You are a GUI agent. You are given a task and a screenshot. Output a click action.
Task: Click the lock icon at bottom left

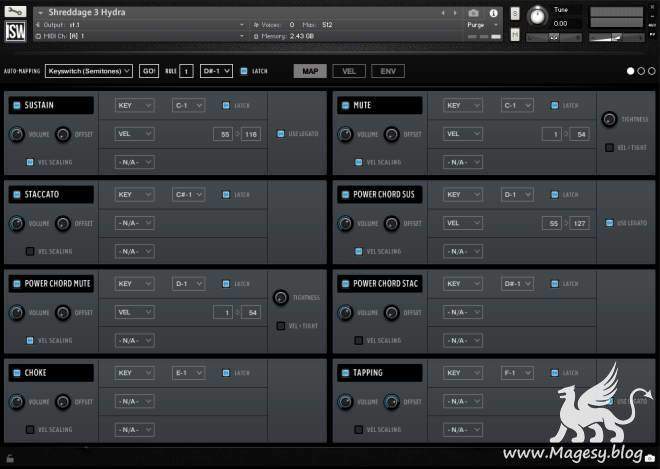pyautogui.click(x=10, y=458)
